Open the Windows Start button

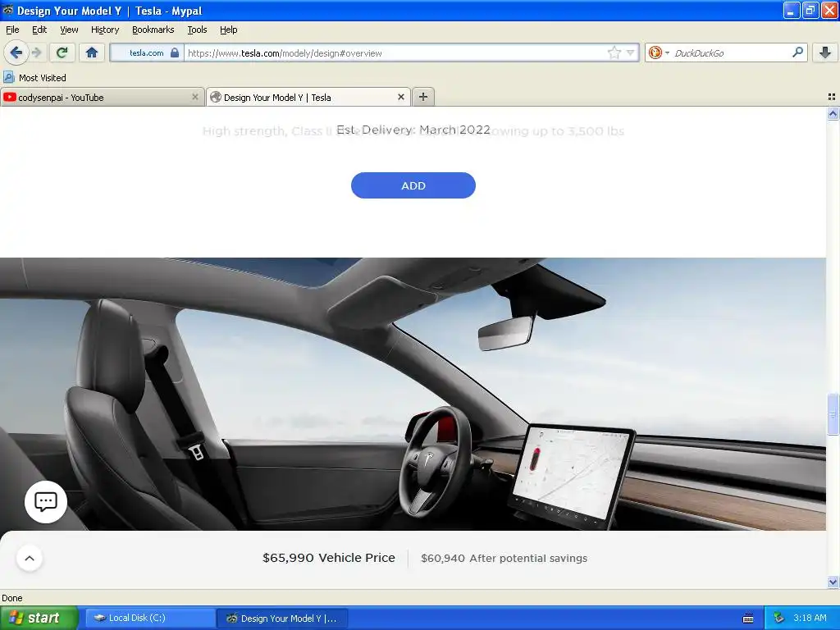pyautogui.click(x=39, y=618)
